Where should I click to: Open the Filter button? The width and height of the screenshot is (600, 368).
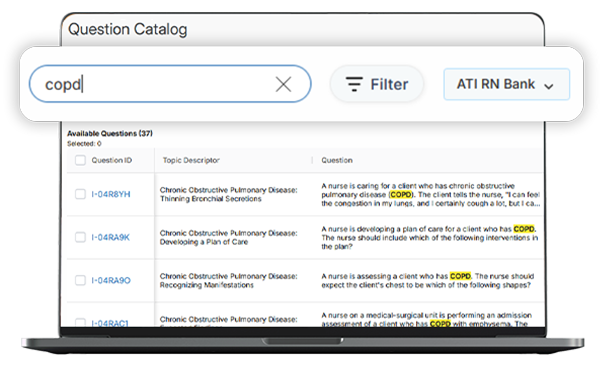tap(377, 84)
